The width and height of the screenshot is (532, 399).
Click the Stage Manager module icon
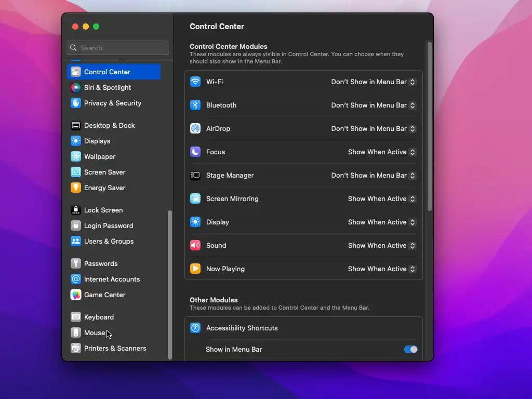tap(195, 176)
